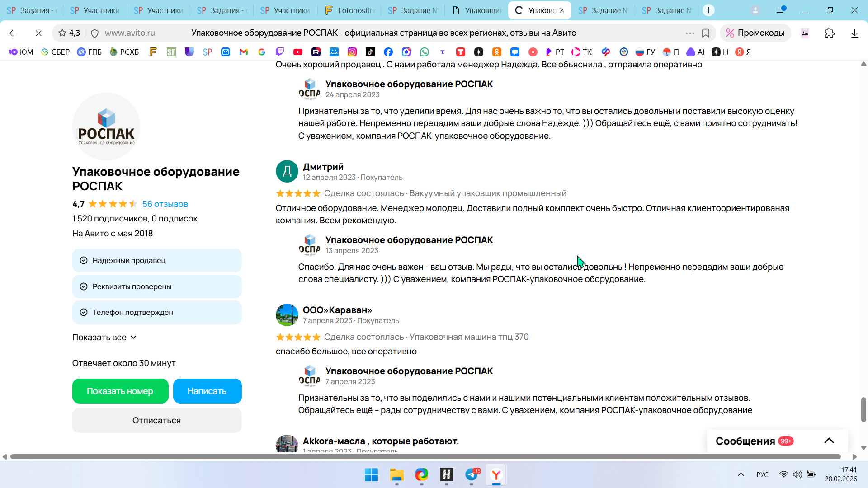Open a new browser tab
The image size is (868, 488).
[x=708, y=10]
